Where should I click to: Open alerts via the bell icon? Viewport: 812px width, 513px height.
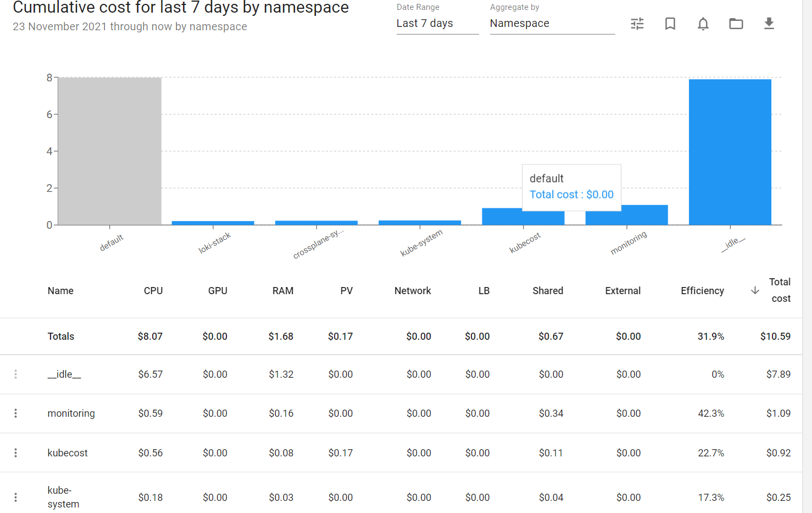703,24
